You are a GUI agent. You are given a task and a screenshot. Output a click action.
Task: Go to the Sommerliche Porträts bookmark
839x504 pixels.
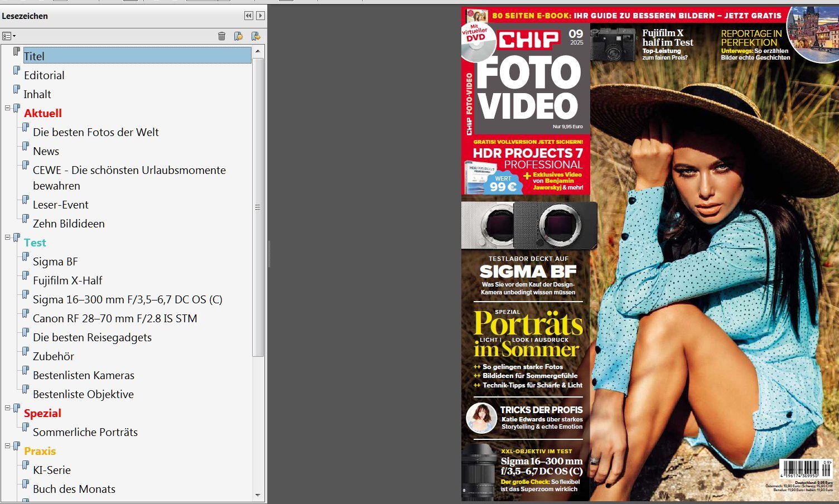[85, 432]
